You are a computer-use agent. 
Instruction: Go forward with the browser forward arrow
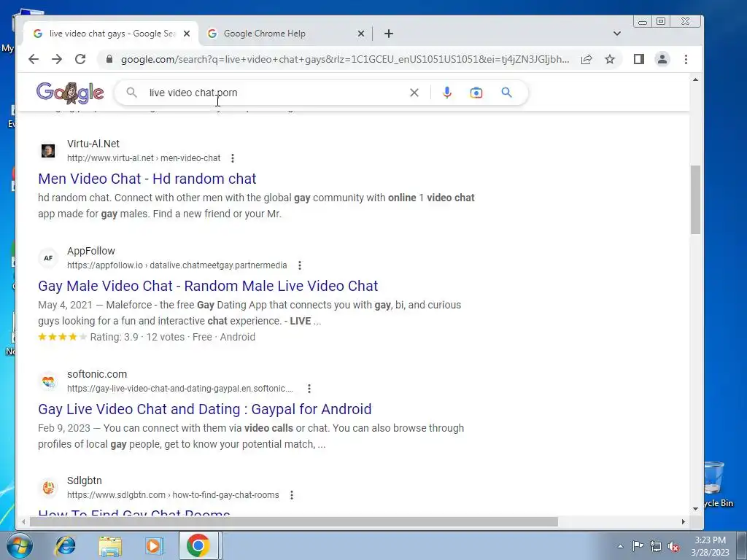point(57,59)
